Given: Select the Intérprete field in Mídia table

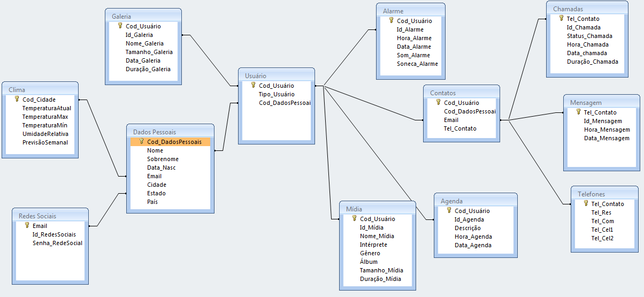Looking at the screenshot, I should tap(373, 245).
